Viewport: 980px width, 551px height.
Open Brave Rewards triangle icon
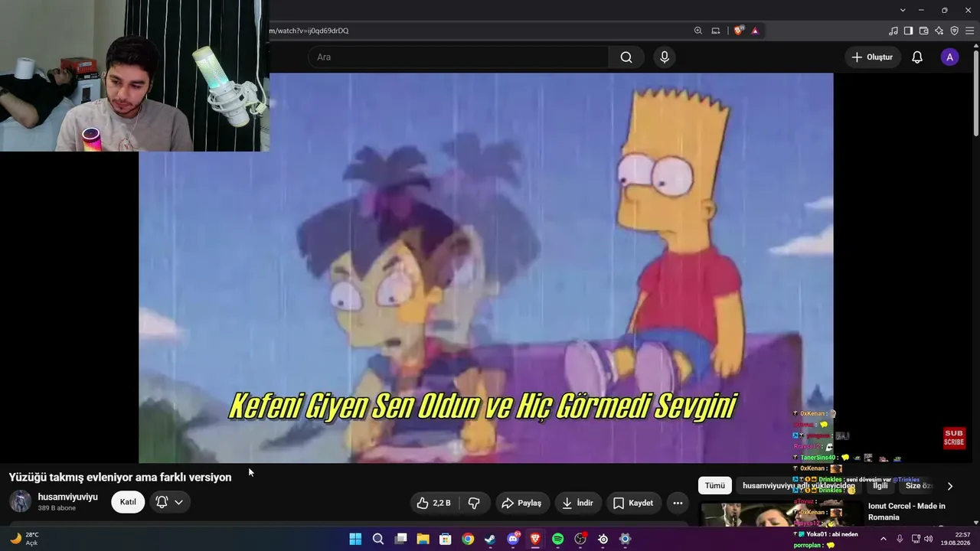coord(755,31)
